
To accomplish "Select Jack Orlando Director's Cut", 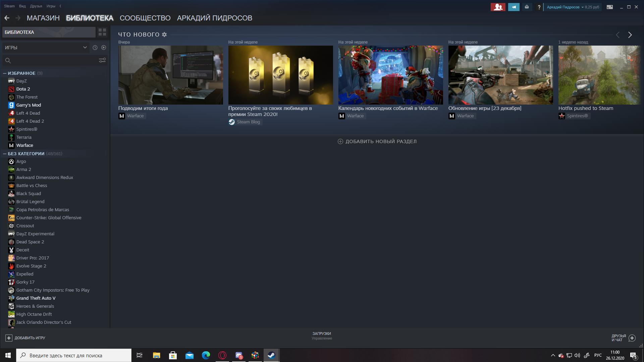I will [44, 322].
